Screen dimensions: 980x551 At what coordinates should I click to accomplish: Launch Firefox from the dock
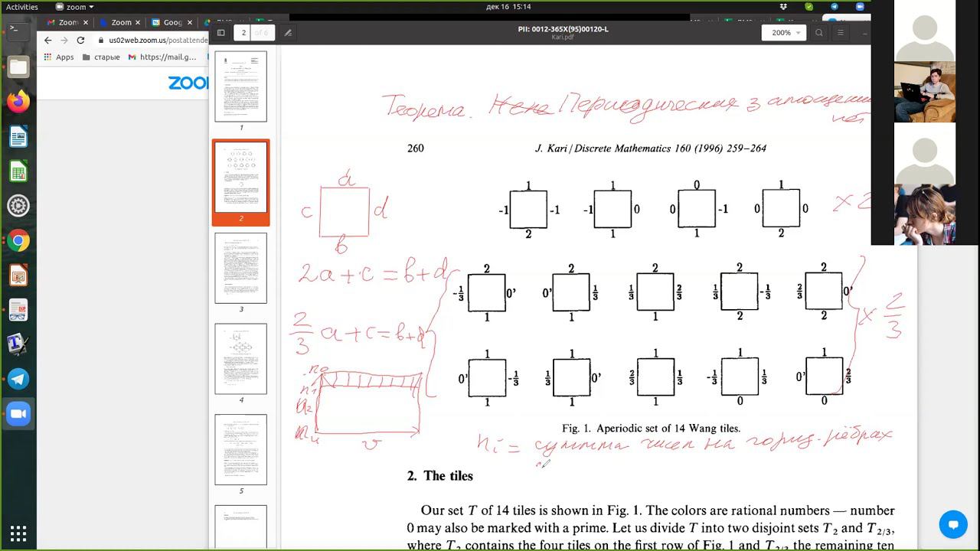click(x=18, y=101)
